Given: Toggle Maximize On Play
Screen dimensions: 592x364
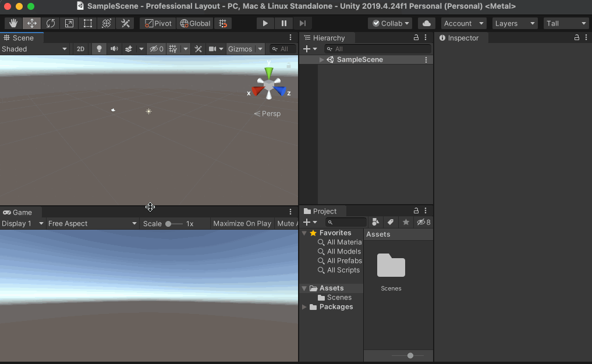Looking at the screenshot, I should [242, 224].
